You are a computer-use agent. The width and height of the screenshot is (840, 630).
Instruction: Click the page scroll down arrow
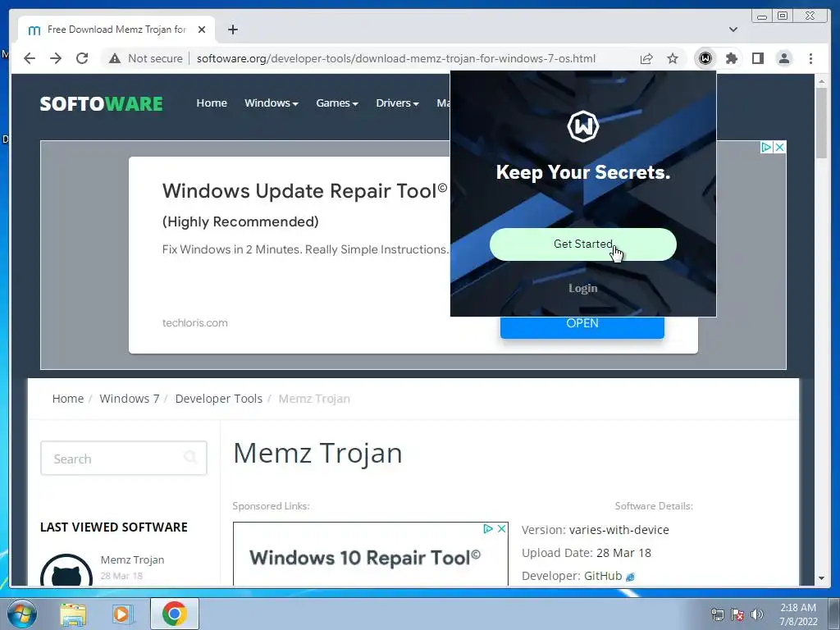click(x=821, y=578)
